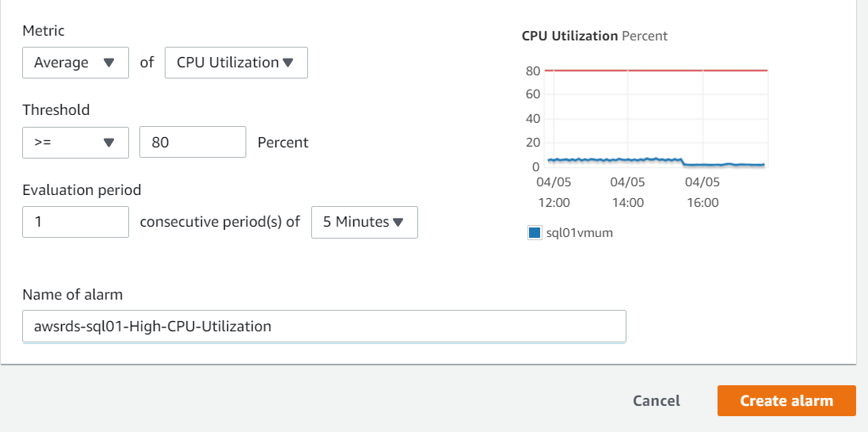
Task: Click the Percent unit label beside threshold
Action: (x=283, y=143)
